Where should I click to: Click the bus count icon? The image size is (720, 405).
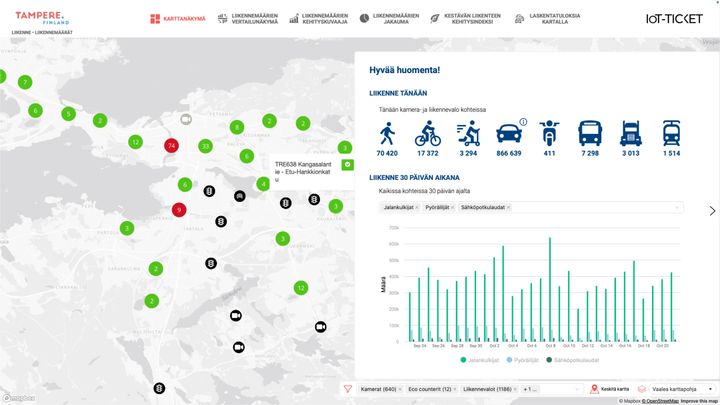(x=590, y=134)
